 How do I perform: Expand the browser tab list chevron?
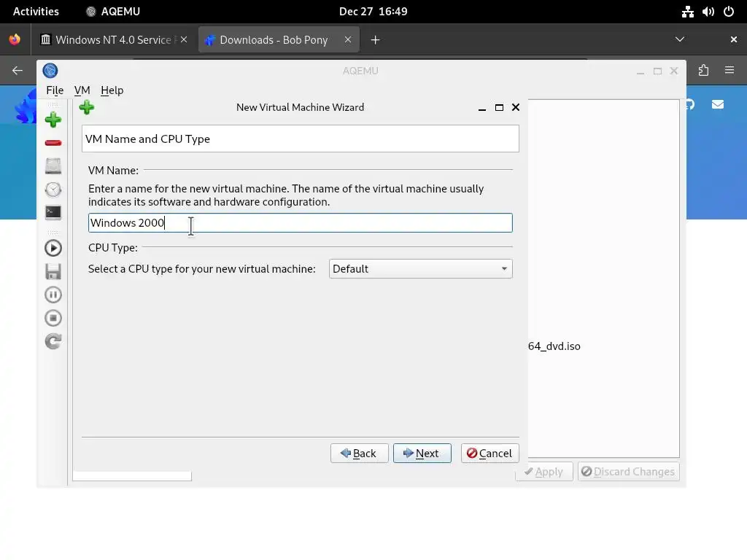(680, 39)
